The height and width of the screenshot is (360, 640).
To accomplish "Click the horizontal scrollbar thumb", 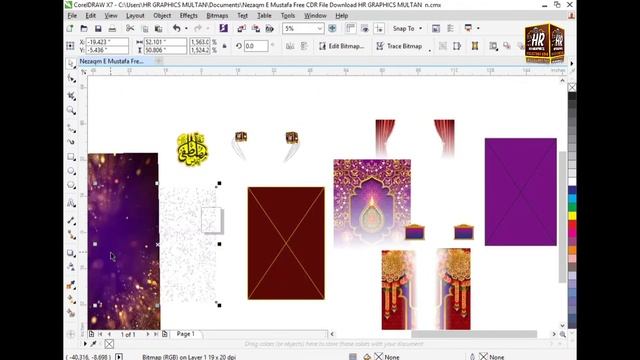I will click(x=474, y=334).
